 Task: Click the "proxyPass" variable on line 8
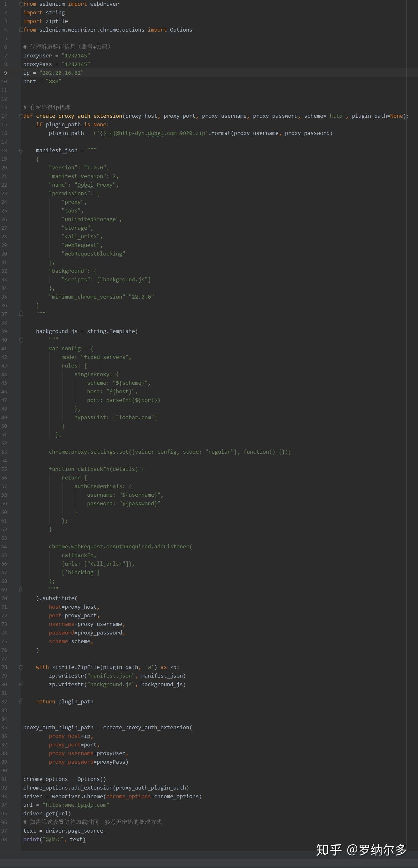[x=37, y=64]
